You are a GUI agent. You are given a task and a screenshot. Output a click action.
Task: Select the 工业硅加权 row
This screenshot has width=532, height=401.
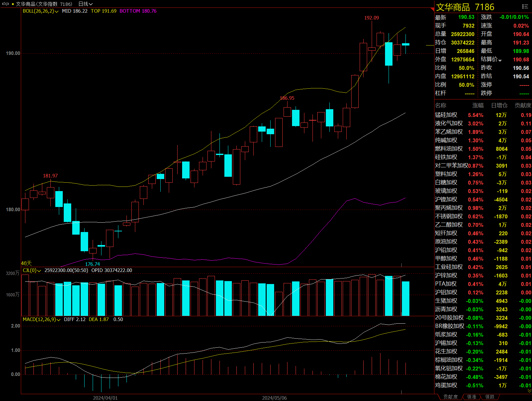(483, 267)
